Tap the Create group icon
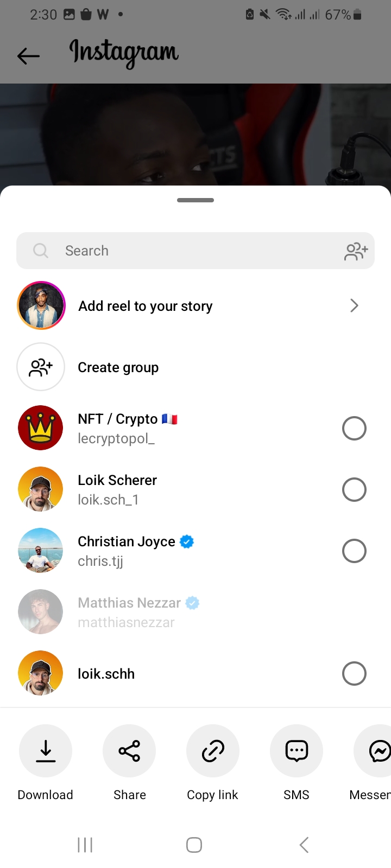Screen dimensions: 391x868 41,367
